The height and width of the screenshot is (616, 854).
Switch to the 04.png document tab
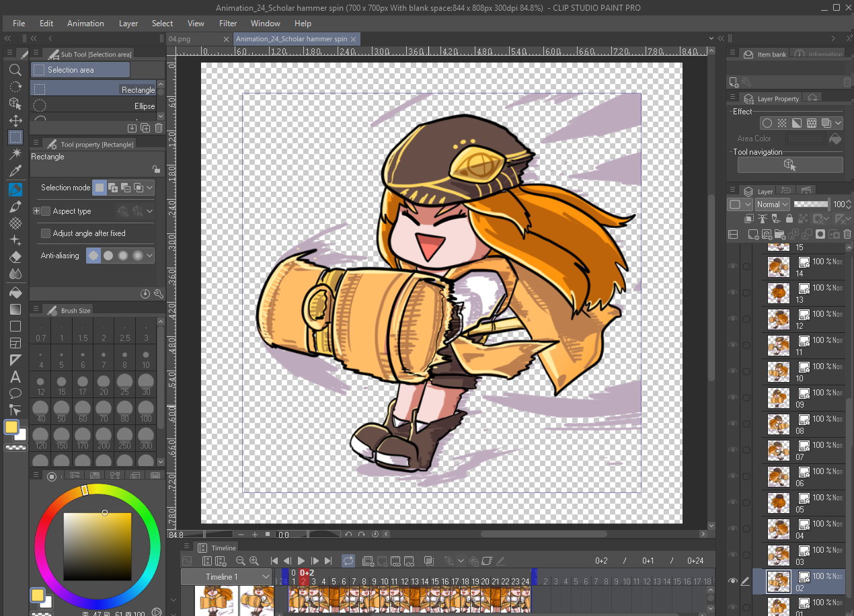180,39
